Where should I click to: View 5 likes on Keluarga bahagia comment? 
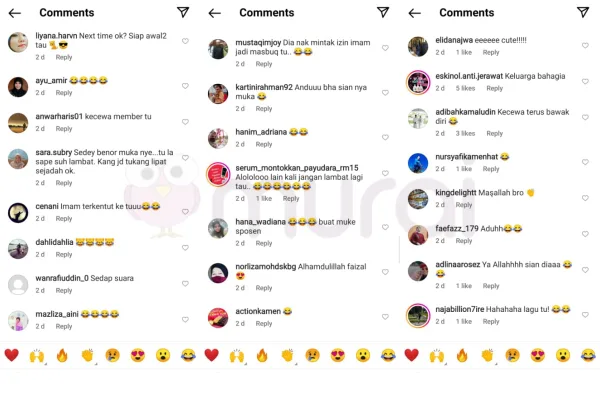click(x=465, y=88)
